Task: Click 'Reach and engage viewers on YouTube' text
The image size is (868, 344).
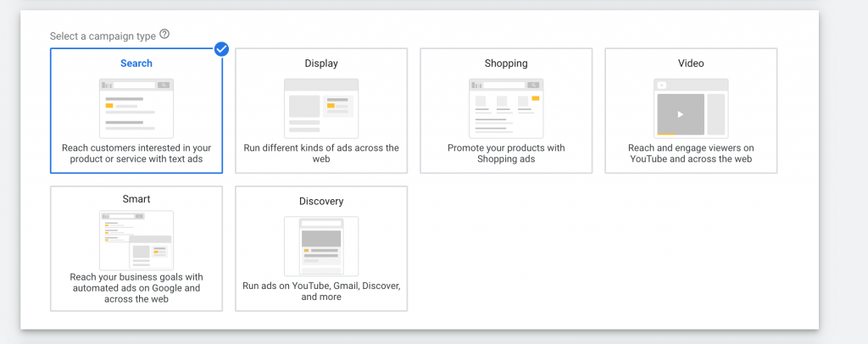Action: [x=691, y=153]
